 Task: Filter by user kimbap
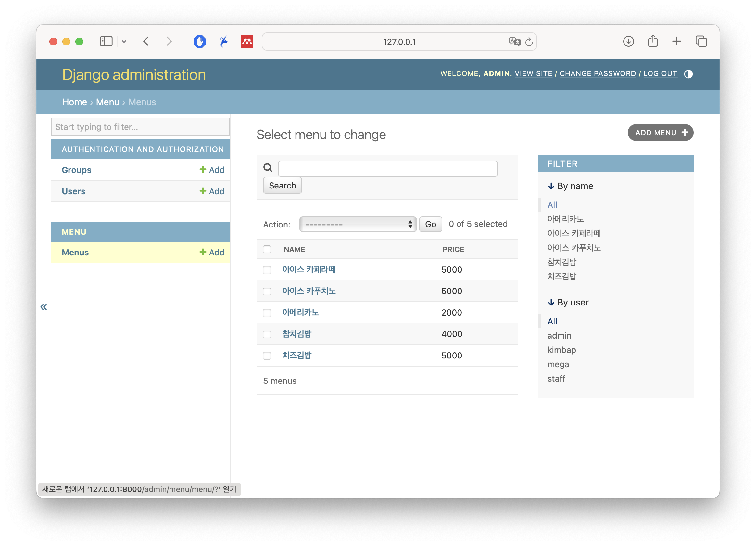561,350
